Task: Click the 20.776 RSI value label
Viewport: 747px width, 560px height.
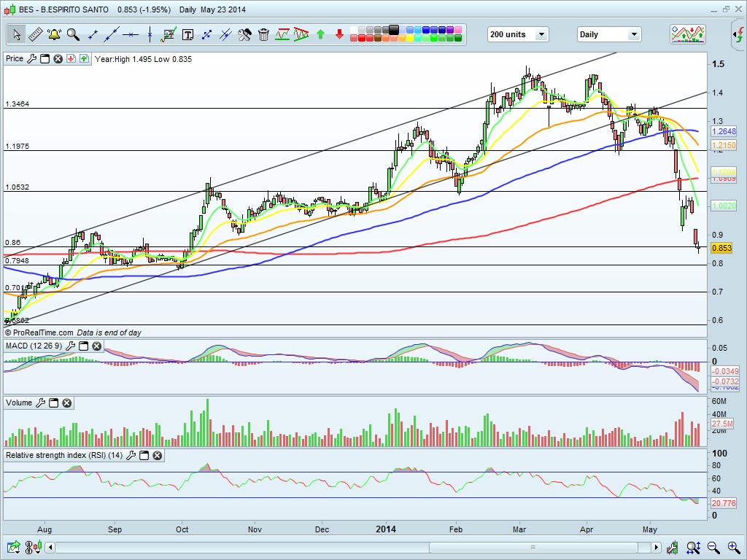Action: [724, 503]
